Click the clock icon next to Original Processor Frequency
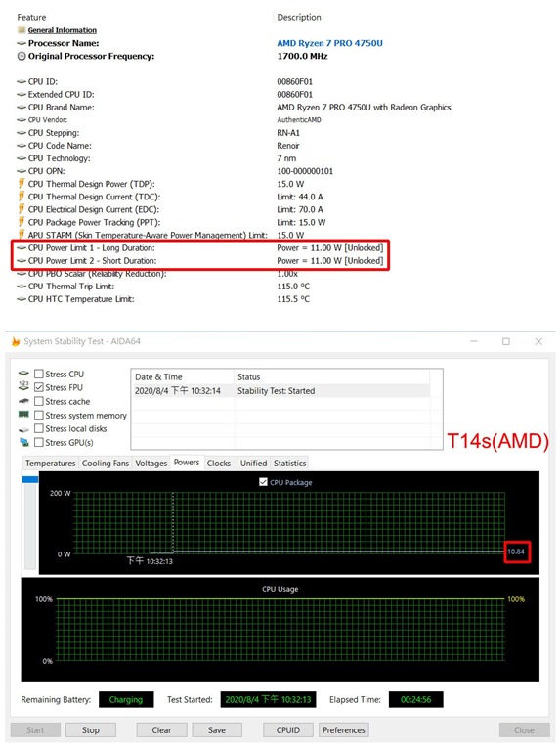 click(x=22, y=56)
